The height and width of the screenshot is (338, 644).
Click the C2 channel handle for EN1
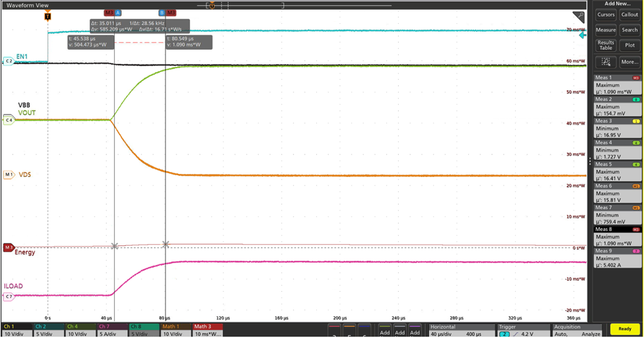click(8, 61)
